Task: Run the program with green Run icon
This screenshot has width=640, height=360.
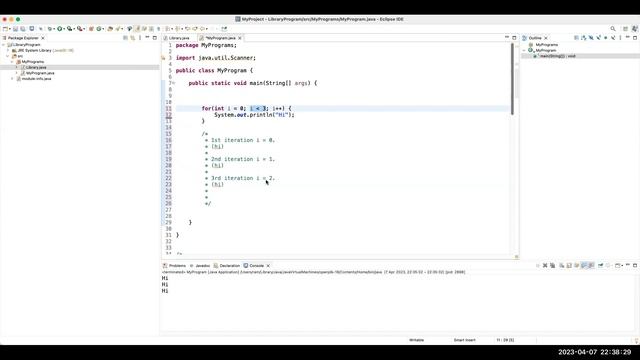Action: click(x=60, y=29)
